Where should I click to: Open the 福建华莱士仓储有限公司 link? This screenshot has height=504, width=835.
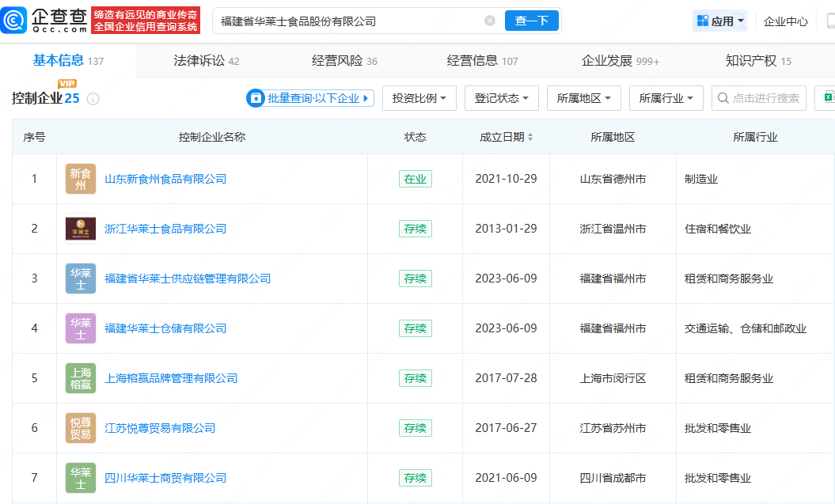[165, 328]
